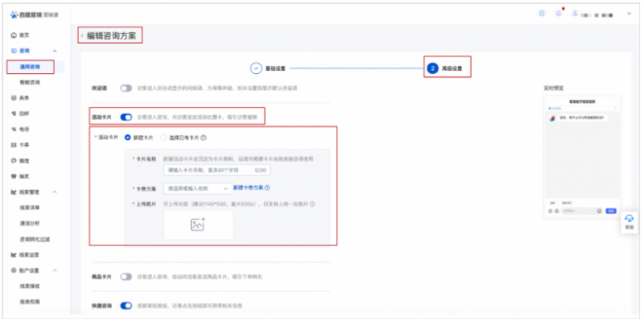Click the help icon beside 新建卡券方案
Viewport: 644px width, 323px height.
click(267, 188)
